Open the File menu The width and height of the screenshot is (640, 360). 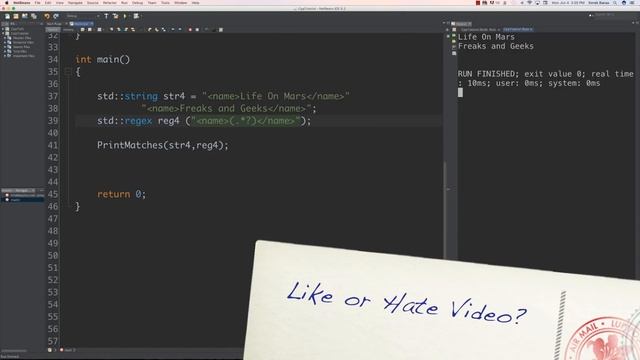[x=38, y=3]
